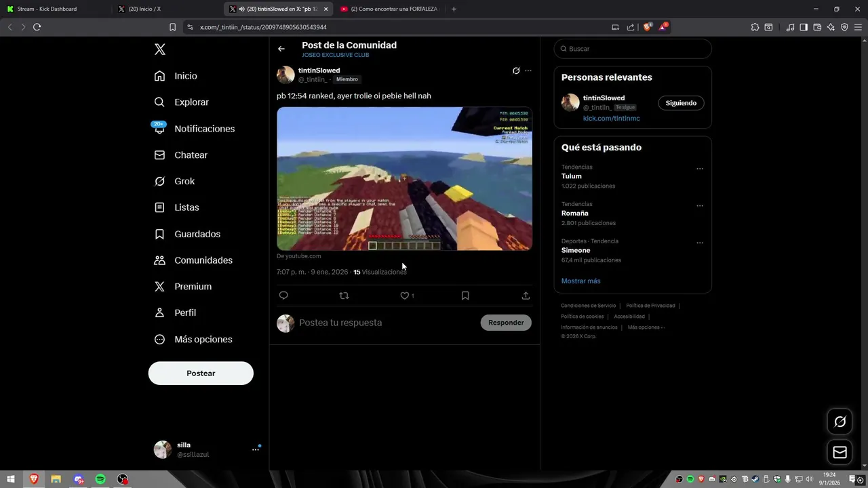Click the Grok icon on the post header
Viewport: 868px width, 488px height.
pyautogui.click(x=516, y=70)
